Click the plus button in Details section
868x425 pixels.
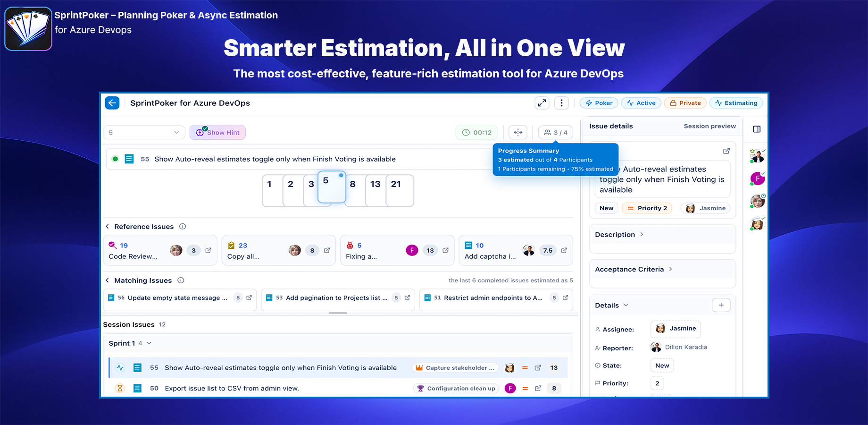(721, 305)
